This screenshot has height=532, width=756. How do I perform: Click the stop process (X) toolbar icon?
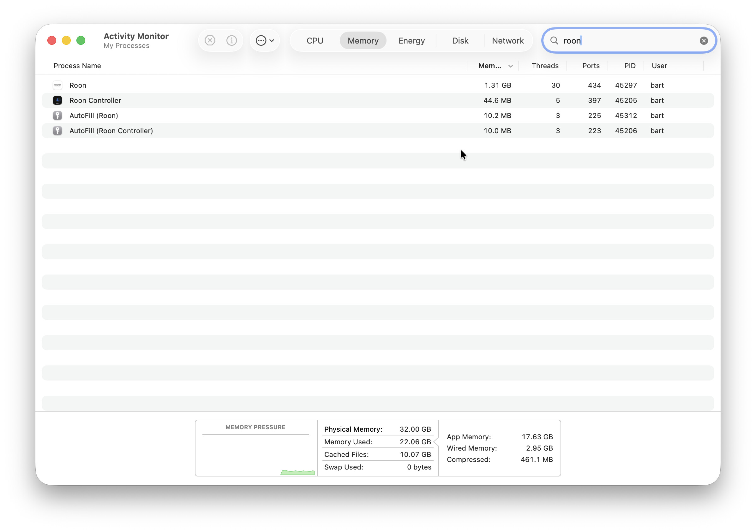(210, 40)
